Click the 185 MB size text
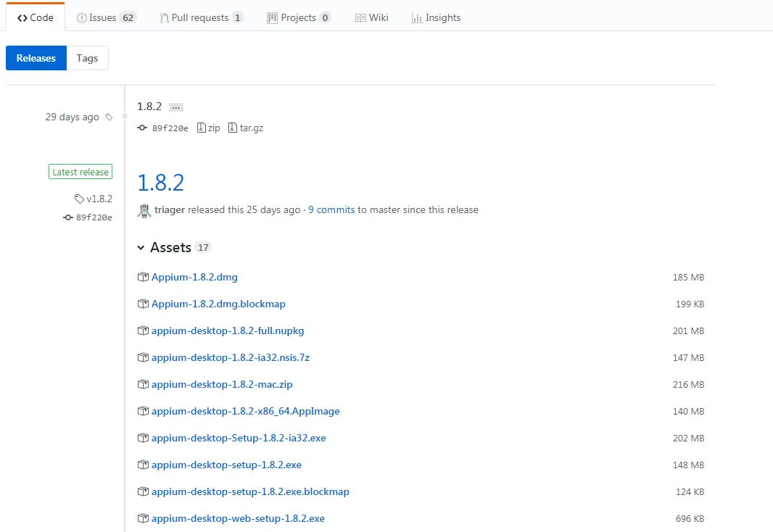The image size is (773, 532). coord(688,278)
